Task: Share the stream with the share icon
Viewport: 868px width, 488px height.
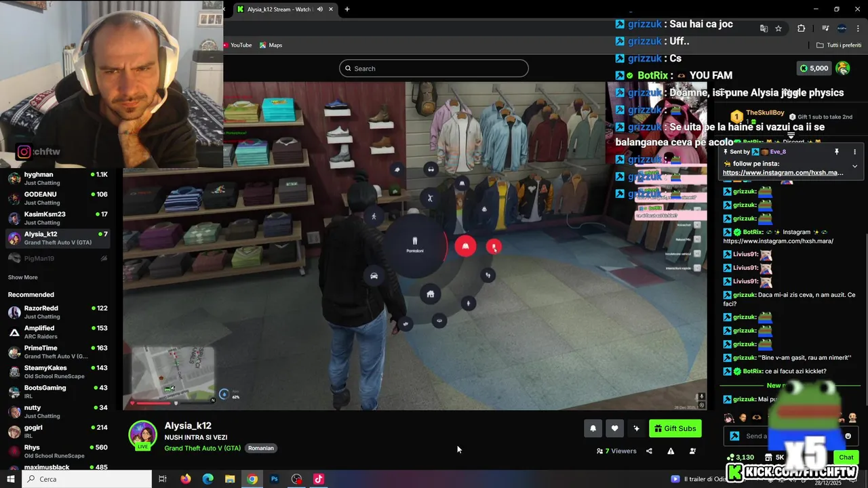Action: coord(649,451)
